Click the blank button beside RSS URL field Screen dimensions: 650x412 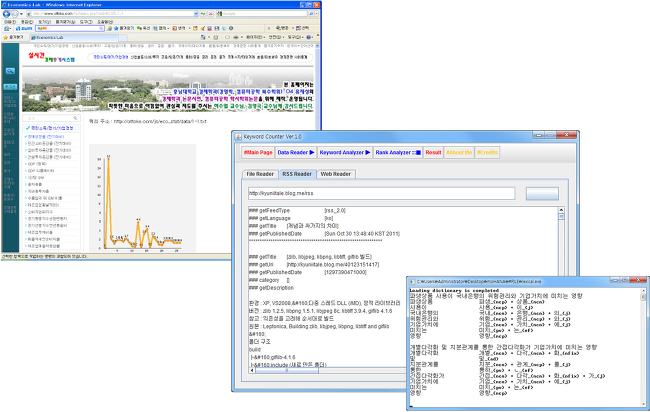[542, 193]
